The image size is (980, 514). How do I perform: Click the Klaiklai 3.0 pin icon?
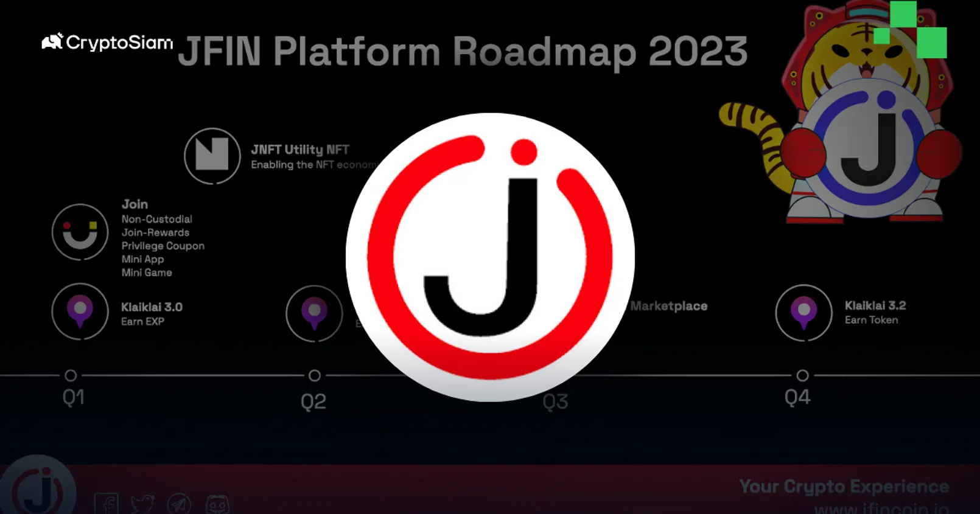pyautogui.click(x=80, y=311)
